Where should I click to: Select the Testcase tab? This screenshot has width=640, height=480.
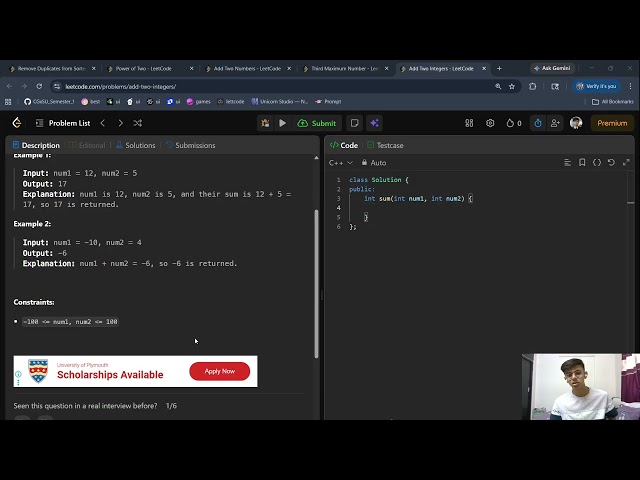385,145
